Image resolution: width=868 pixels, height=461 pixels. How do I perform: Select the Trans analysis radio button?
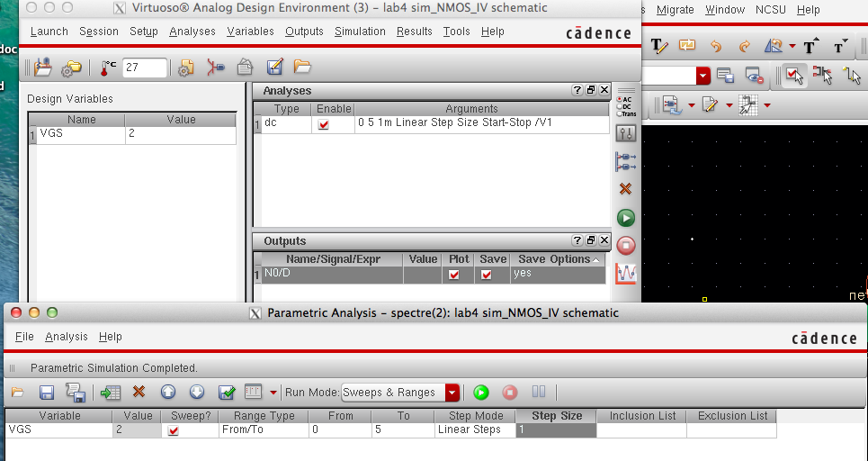coord(620,114)
